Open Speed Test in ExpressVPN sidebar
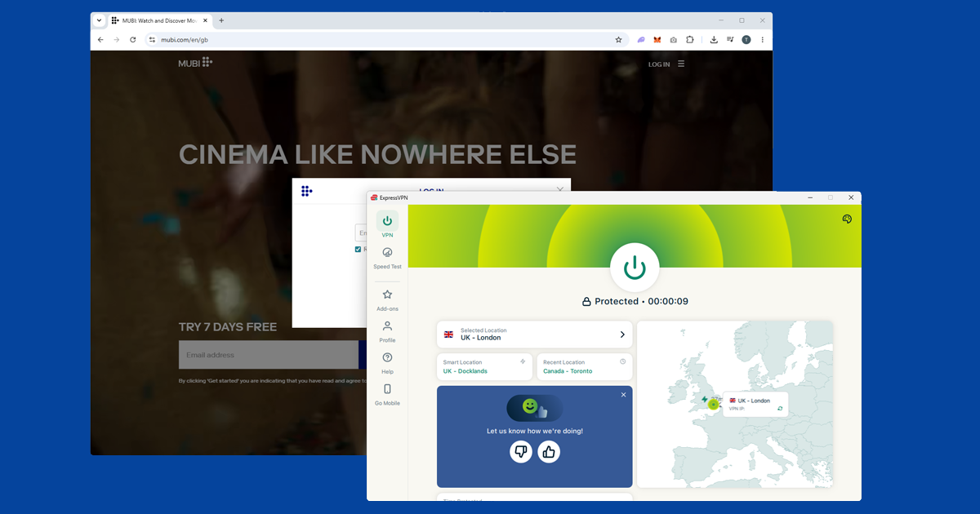The image size is (980, 514). click(x=387, y=258)
